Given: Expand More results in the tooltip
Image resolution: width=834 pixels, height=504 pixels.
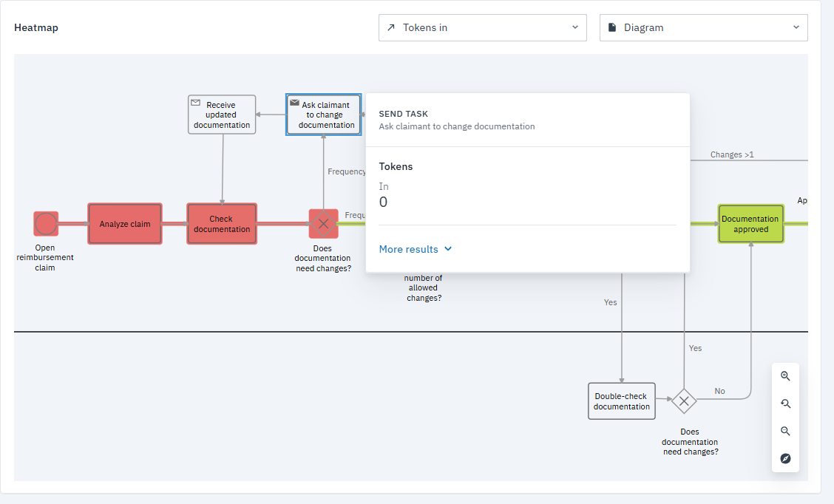Looking at the screenshot, I should 415,249.
